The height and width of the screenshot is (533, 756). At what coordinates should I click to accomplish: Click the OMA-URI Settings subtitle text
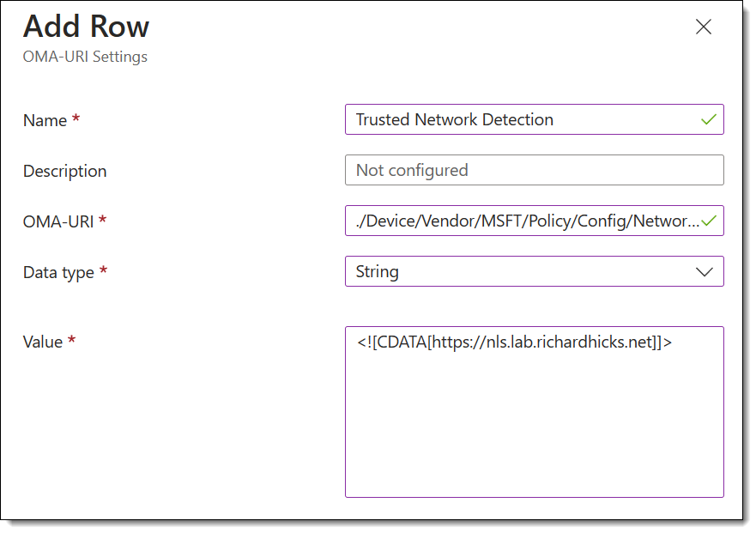pyautogui.click(x=85, y=57)
